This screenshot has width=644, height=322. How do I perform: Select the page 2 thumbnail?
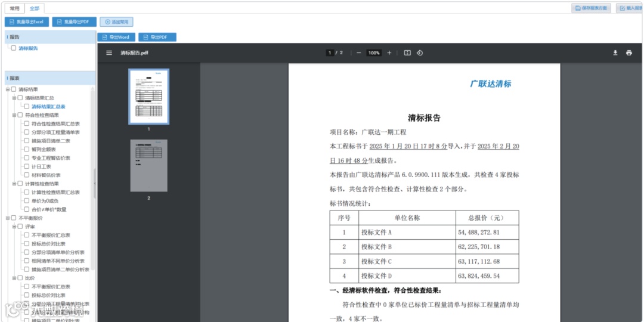click(x=148, y=166)
